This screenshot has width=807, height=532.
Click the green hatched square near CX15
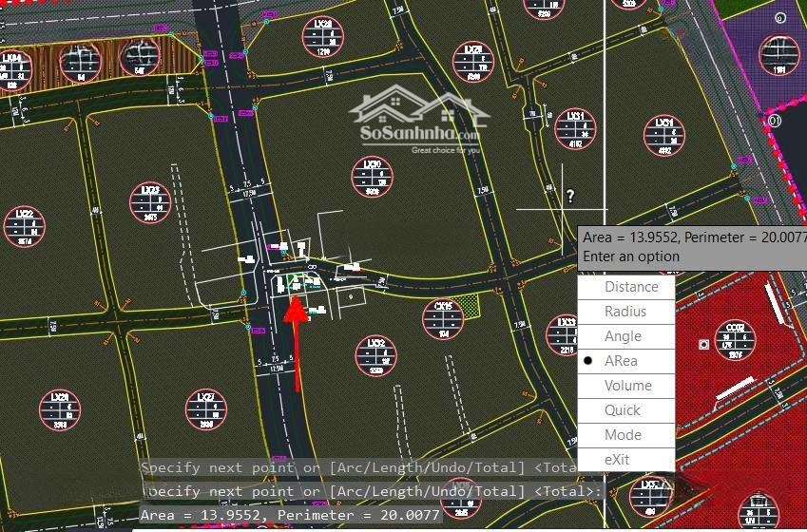467,307
